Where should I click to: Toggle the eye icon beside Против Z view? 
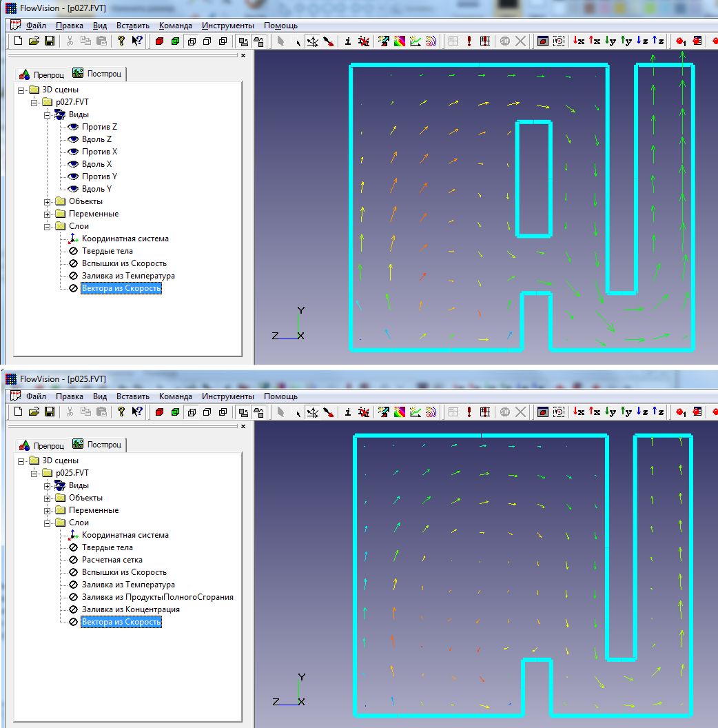click(73, 127)
